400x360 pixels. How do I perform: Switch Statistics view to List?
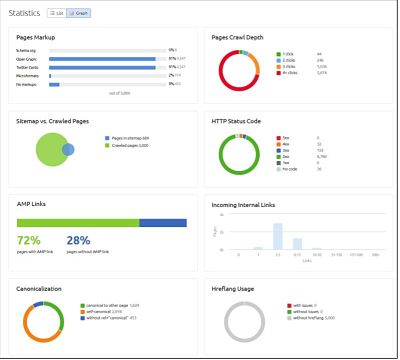pos(57,13)
